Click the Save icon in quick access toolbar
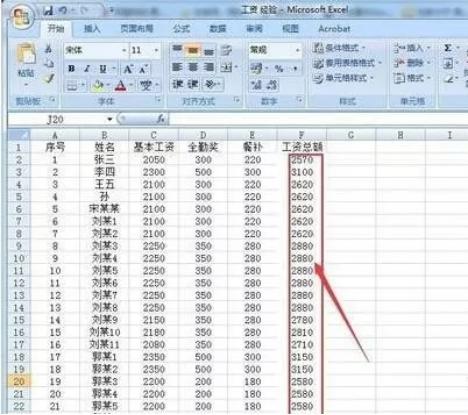The width and height of the screenshot is (468, 415). (49, 11)
